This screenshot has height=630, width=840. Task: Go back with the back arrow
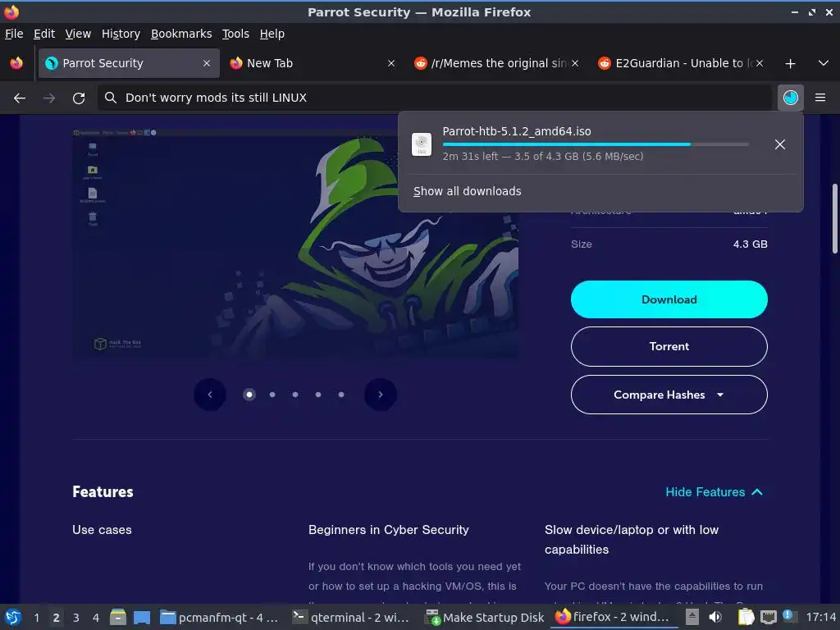(x=20, y=98)
